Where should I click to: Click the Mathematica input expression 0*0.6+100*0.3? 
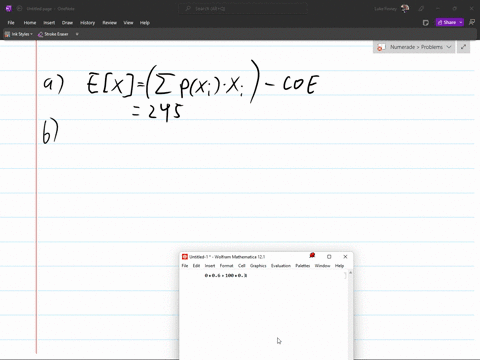click(x=226, y=276)
